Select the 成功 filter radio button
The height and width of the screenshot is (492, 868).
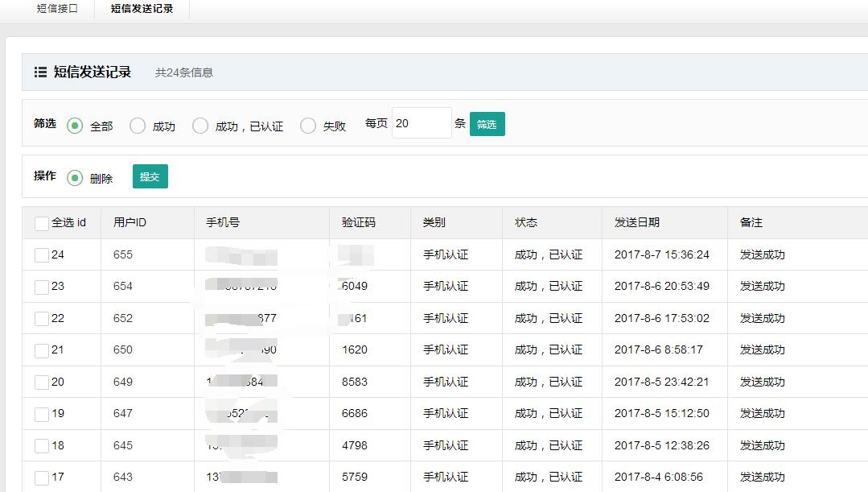138,126
